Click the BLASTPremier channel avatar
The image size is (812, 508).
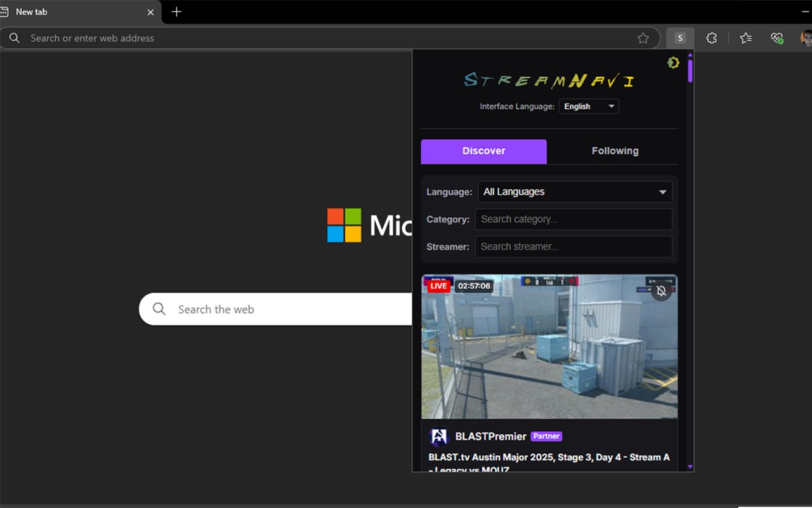point(438,436)
